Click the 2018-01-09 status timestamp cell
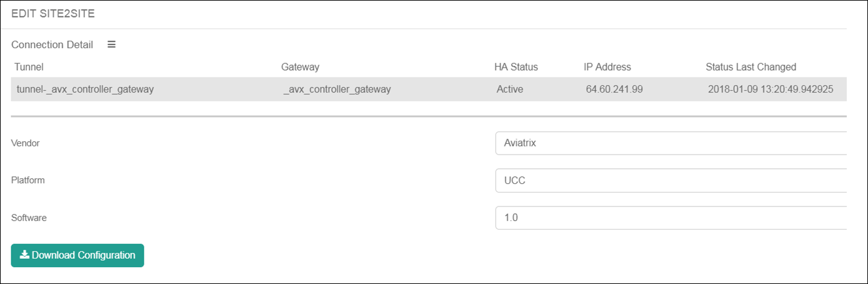Screen dimensions: 868x284 tap(771, 89)
